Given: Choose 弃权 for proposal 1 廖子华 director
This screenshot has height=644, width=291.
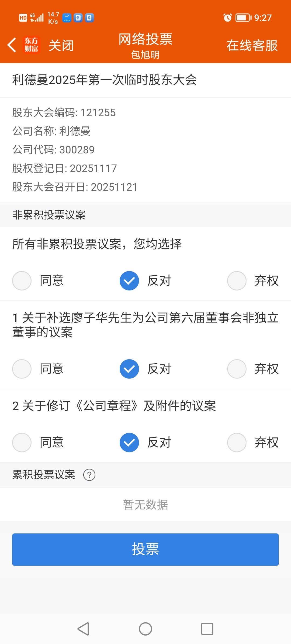Looking at the screenshot, I should point(237,369).
